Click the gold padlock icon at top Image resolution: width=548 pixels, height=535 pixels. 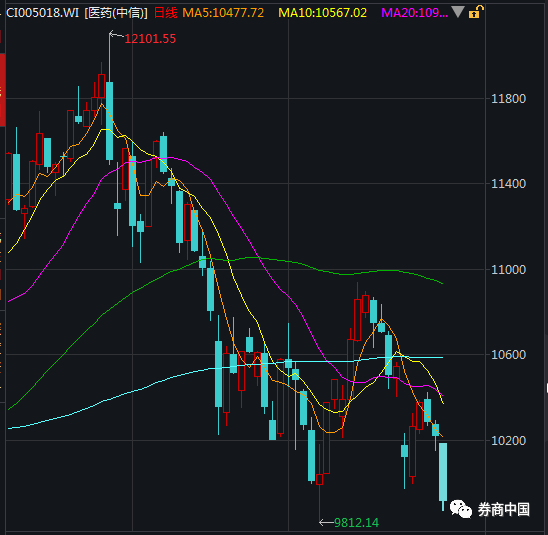click(x=476, y=12)
